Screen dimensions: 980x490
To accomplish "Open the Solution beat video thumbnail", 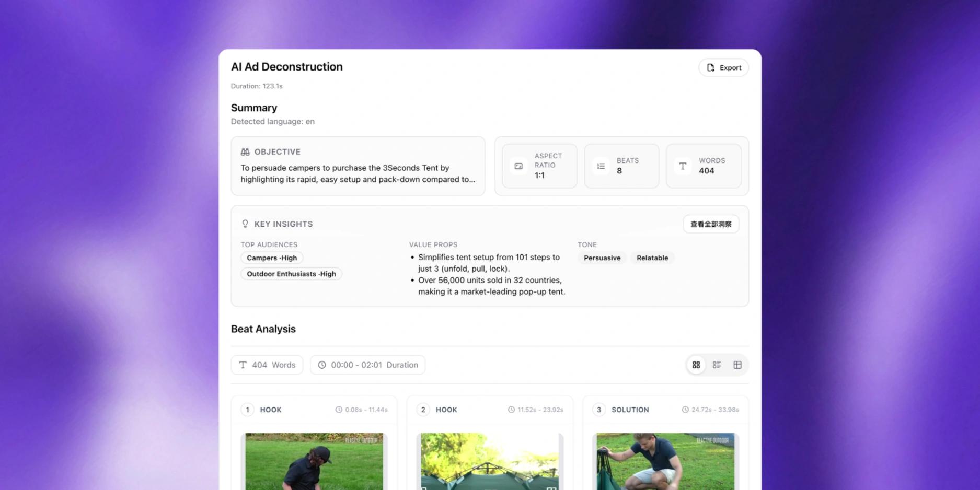I will pyautogui.click(x=665, y=461).
